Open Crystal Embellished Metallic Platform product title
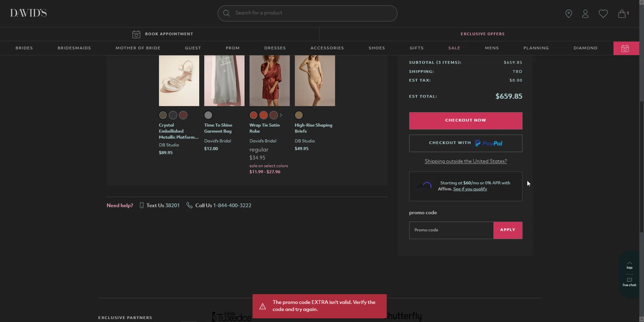 click(x=179, y=131)
